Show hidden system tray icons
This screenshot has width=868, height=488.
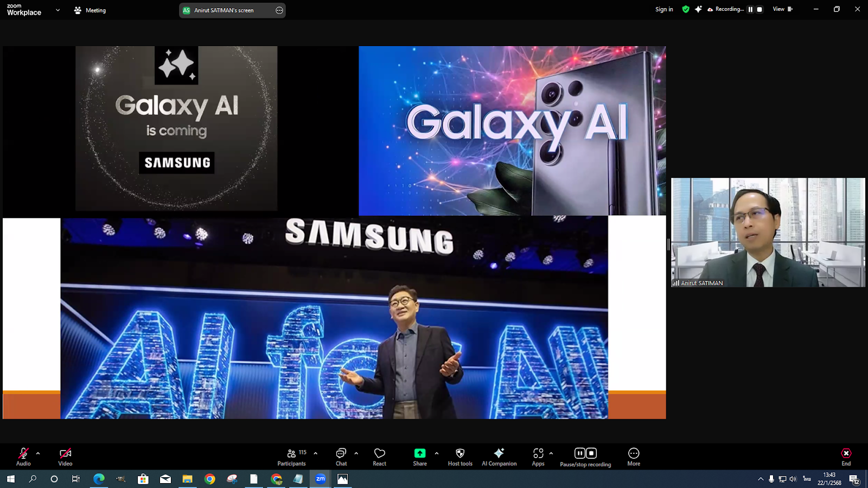[761, 479]
